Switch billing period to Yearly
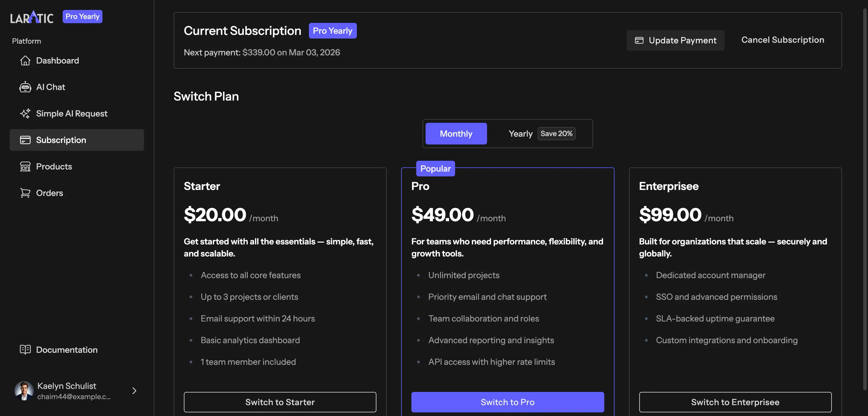This screenshot has width=868, height=416. pos(520,134)
